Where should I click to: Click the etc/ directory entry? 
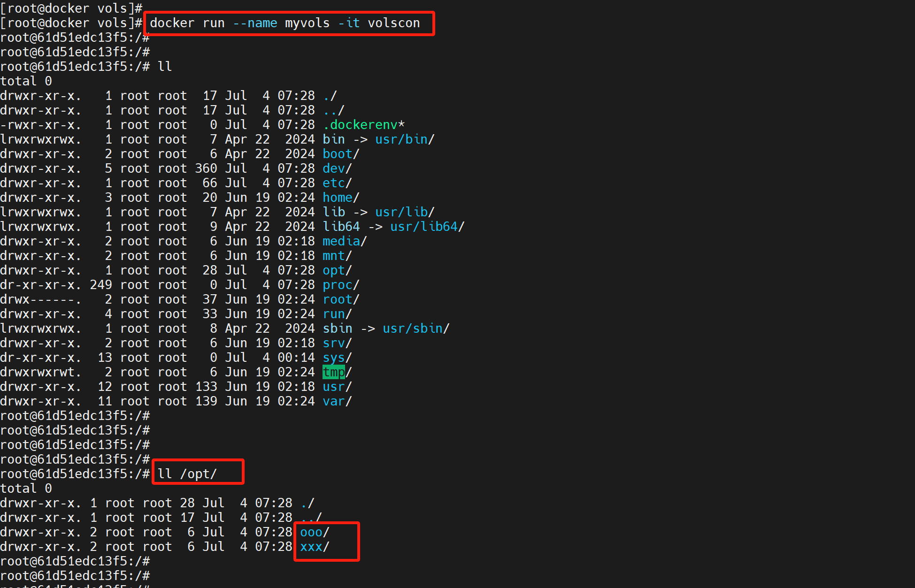(x=337, y=183)
